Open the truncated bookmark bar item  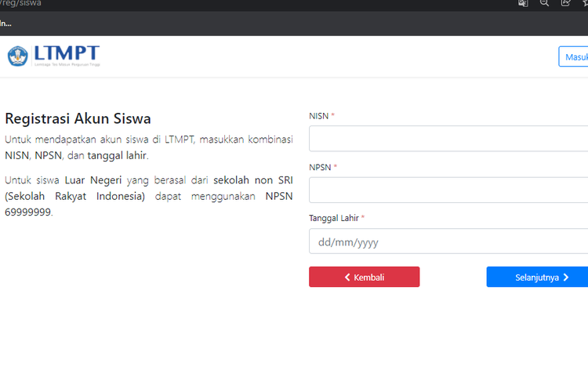[x=5, y=23]
